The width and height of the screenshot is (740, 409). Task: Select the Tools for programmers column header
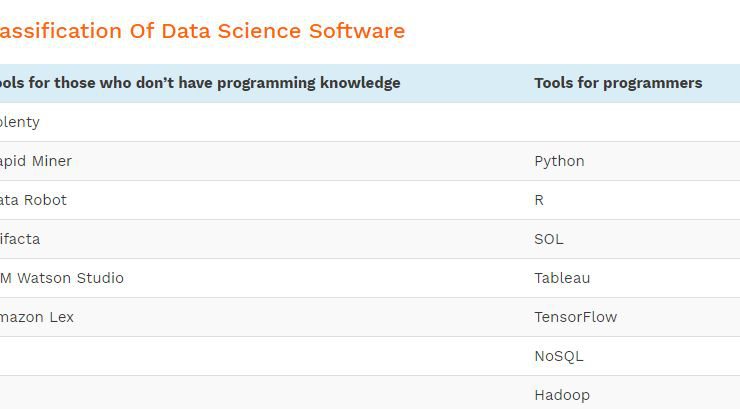coord(618,83)
